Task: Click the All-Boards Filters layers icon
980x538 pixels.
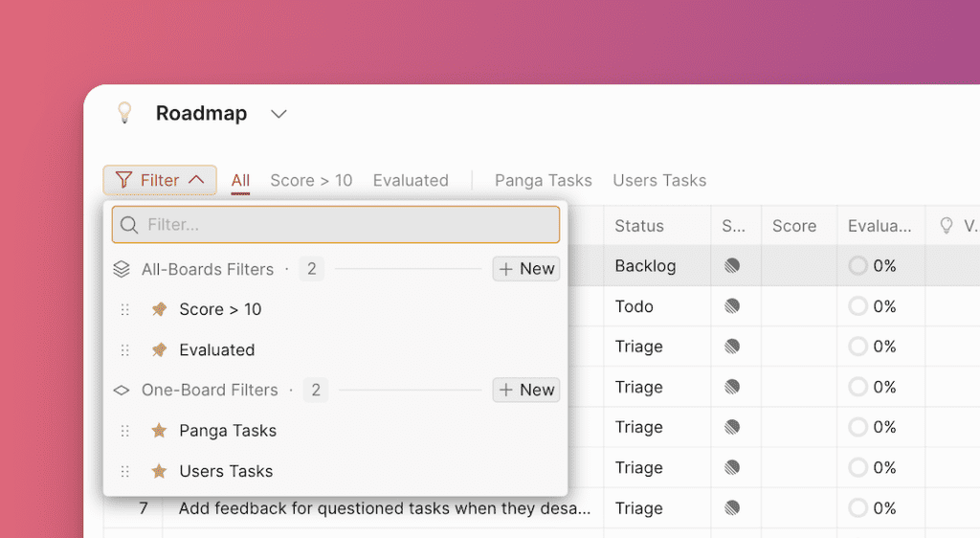Action: tap(122, 269)
